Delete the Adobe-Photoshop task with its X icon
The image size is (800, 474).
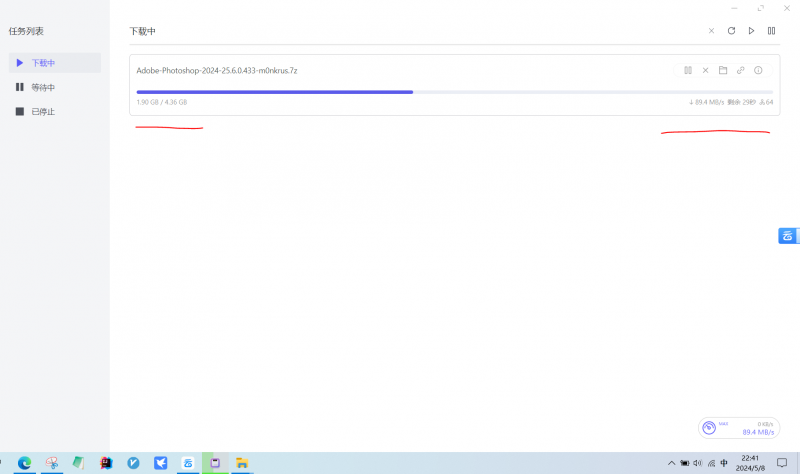point(705,71)
